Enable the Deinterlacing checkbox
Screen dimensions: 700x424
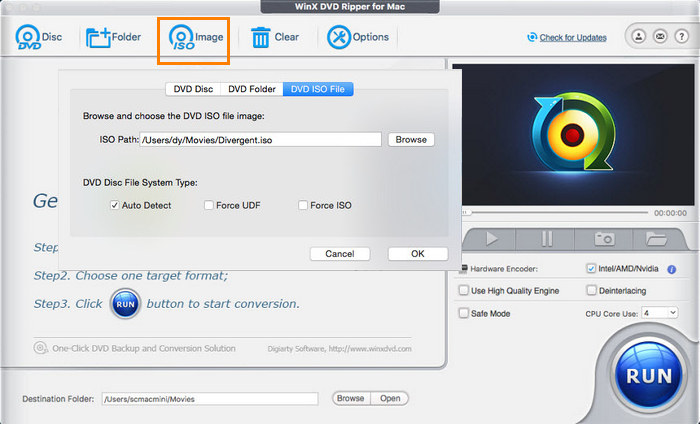(591, 291)
